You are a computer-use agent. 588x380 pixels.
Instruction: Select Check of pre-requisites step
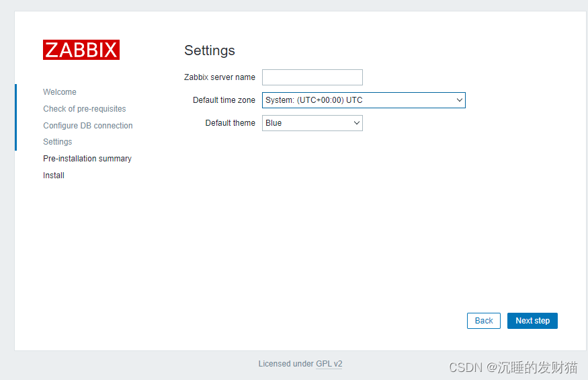click(x=85, y=109)
